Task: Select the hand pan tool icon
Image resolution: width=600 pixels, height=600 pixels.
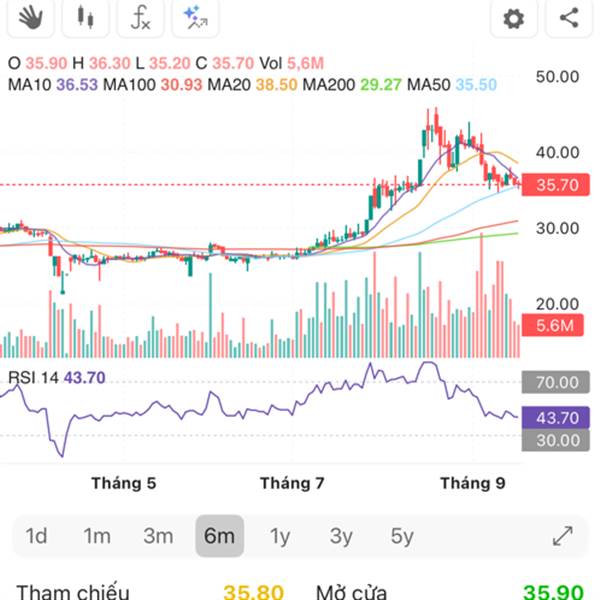Action: pos(31,18)
